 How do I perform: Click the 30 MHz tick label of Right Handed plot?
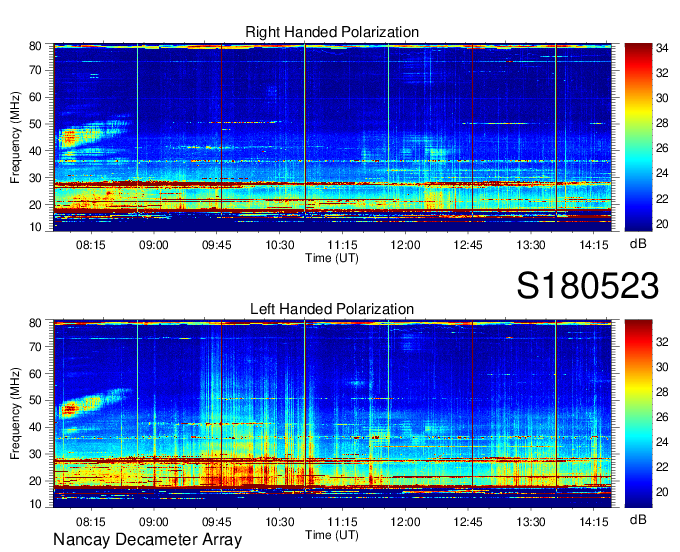[35, 178]
